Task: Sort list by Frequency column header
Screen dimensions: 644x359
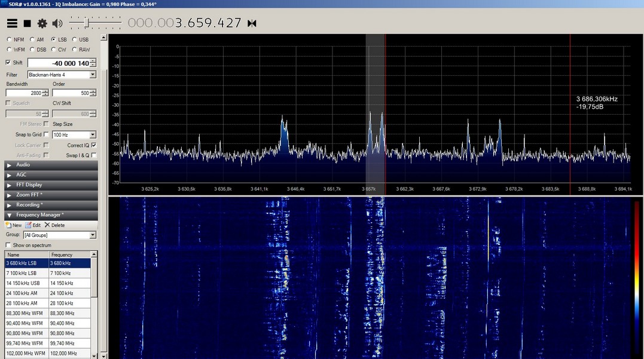Action: [70, 254]
